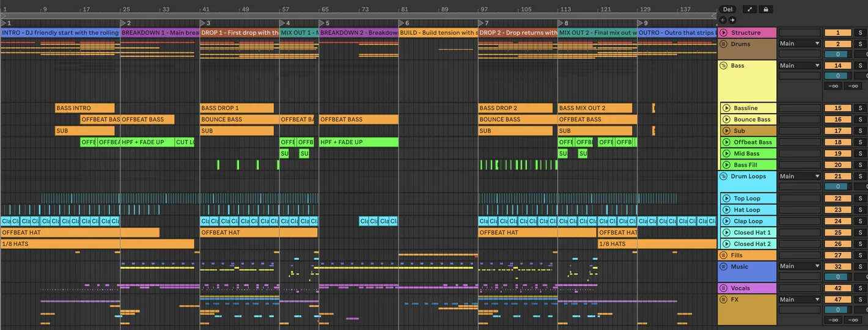Toggle track activator 14 for Bass group
The image size is (868, 330).
click(x=838, y=65)
